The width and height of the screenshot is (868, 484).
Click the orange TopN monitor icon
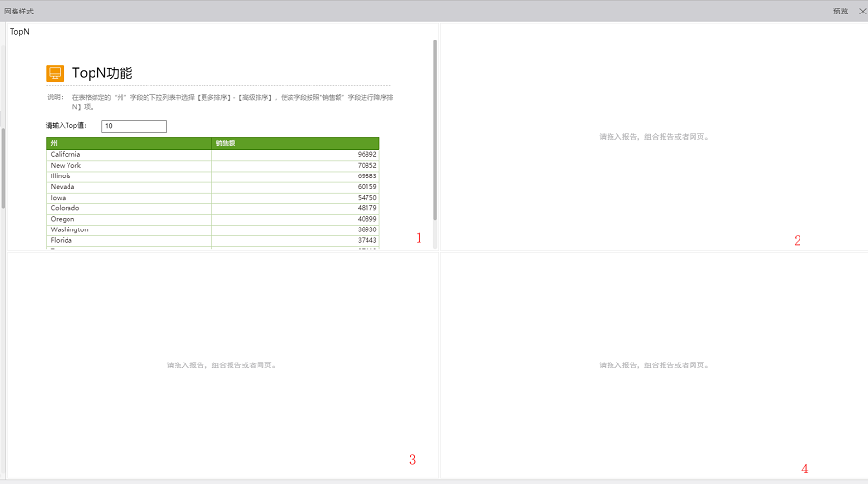tap(55, 73)
